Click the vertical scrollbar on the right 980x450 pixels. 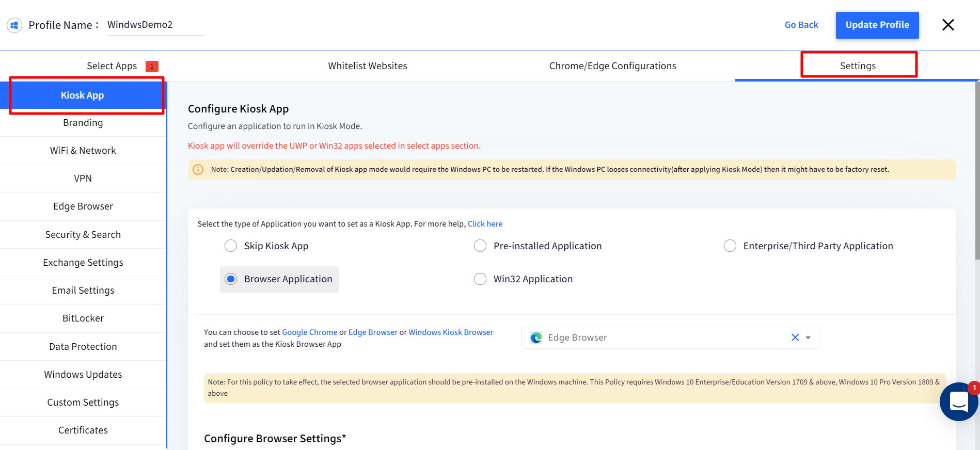click(x=976, y=170)
